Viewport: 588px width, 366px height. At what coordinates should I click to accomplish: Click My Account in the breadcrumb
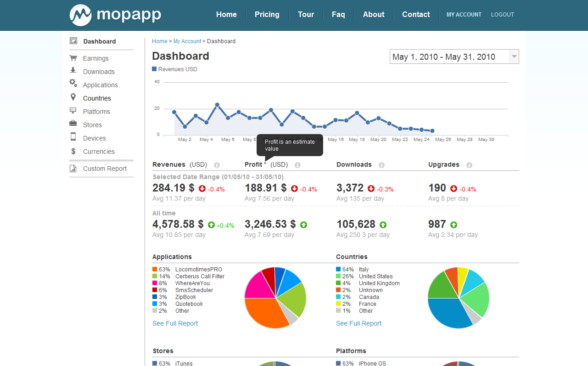pyautogui.click(x=187, y=41)
